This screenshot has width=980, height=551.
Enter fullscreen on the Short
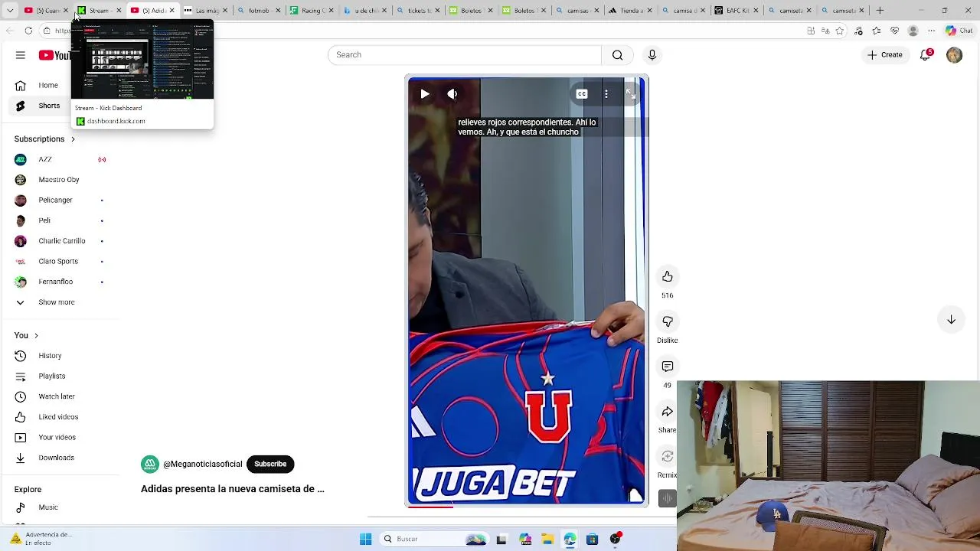(x=630, y=94)
